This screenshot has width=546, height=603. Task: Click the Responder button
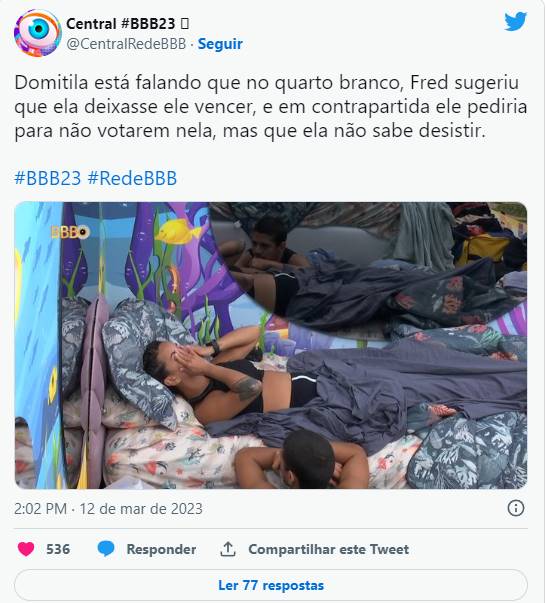tap(161, 549)
